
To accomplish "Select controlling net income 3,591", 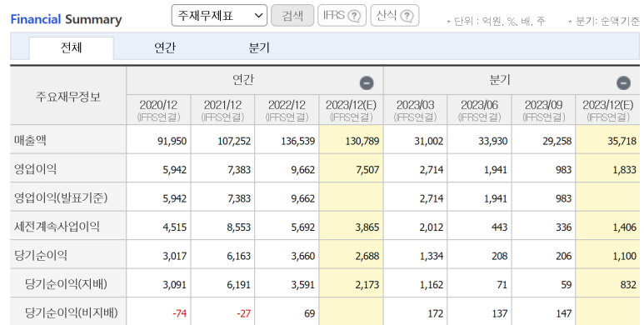I will (x=303, y=285).
